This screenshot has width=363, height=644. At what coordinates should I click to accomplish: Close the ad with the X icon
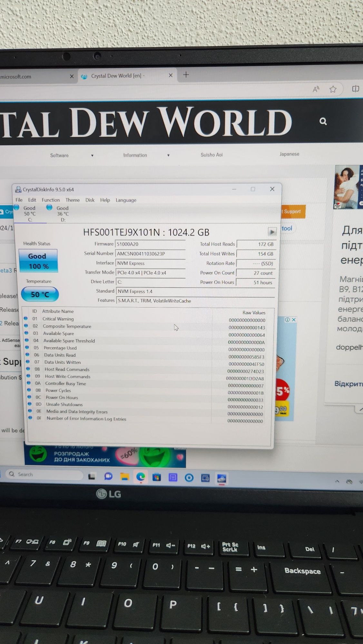click(294, 320)
